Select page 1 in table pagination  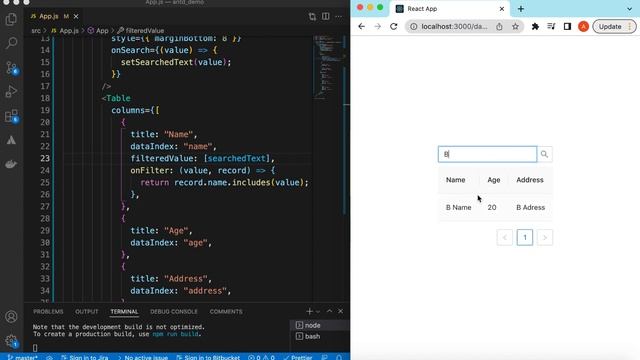click(525, 238)
